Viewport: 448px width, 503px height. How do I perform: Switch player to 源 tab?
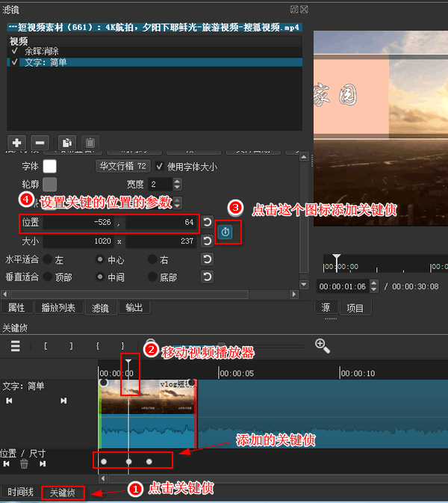coord(326,308)
